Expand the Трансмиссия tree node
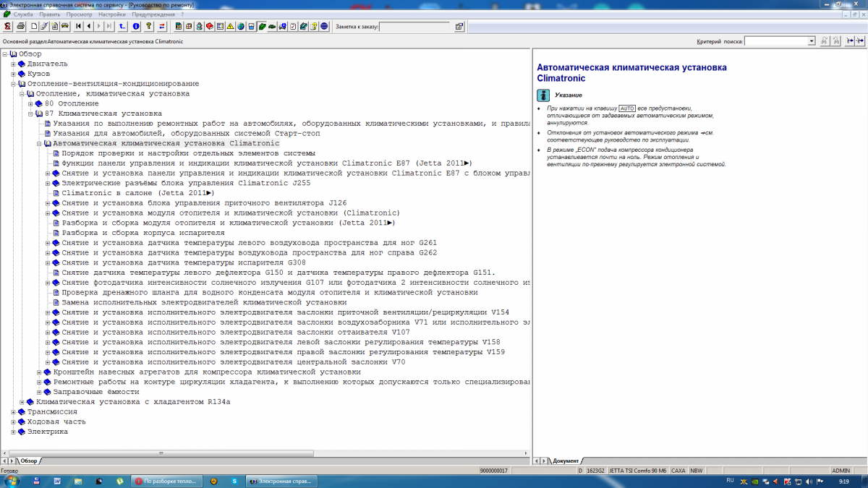 tap(13, 411)
